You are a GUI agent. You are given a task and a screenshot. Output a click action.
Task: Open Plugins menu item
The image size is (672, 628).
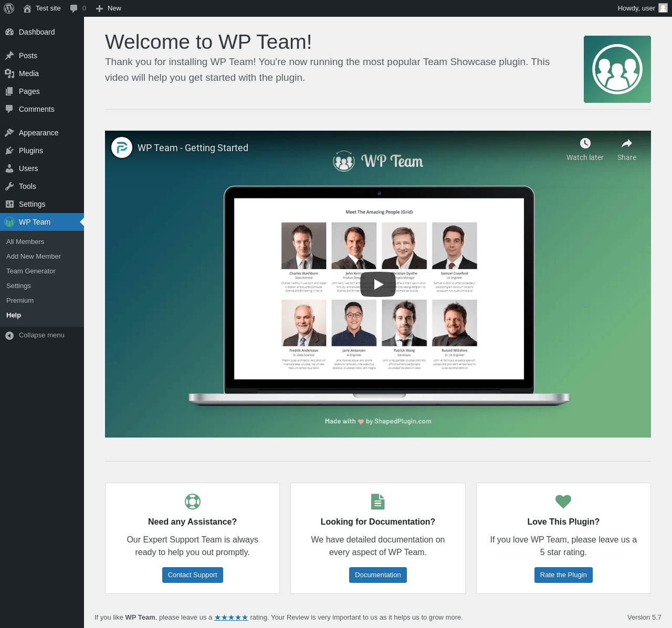coord(42,151)
